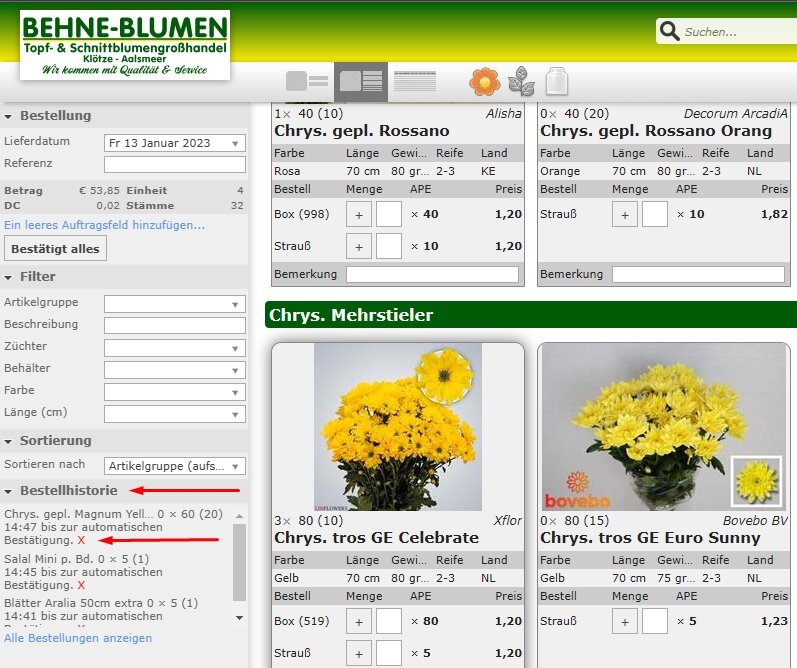Click the Bestätigt alles button
Screen dimensions: 797x668
click(x=55, y=249)
